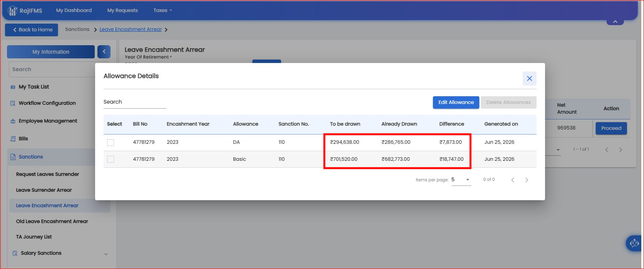Open TA Journey List page
This screenshot has width=644, height=269.
[x=34, y=237]
